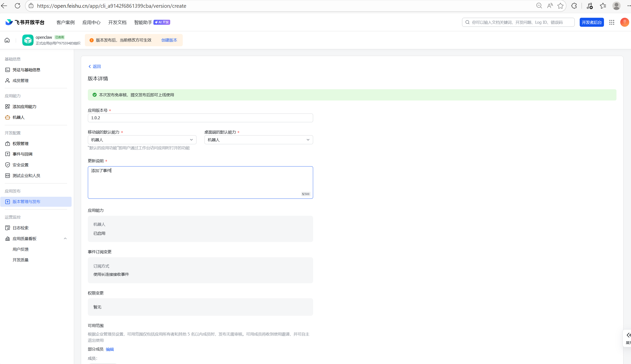
Task: Click the 应用版本号 input field
Action: [x=200, y=118]
